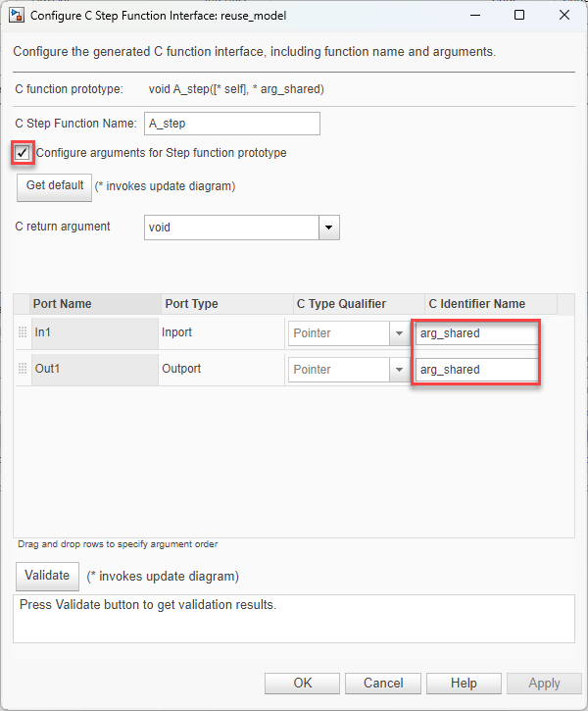The image size is (588, 711).
Task: Click the Cancel button
Action: click(383, 684)
